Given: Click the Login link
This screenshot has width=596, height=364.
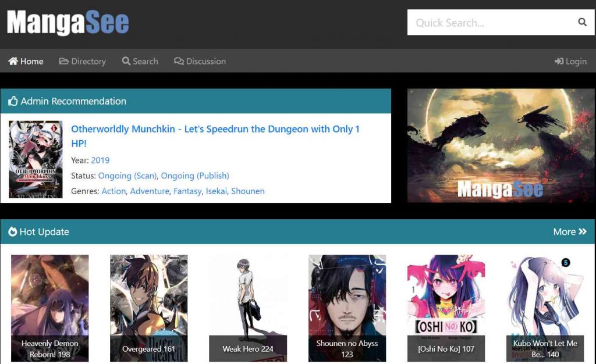Looking at the screenshot, I should pos(570,61).
